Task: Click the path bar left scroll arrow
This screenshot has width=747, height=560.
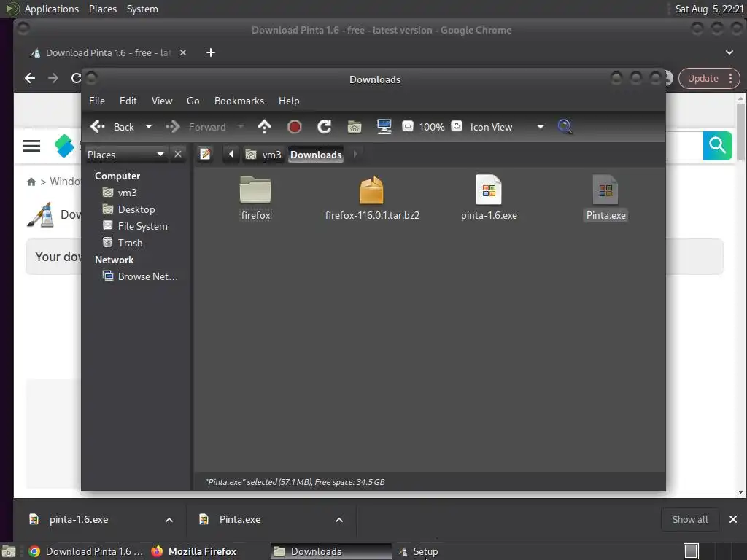Action: tap(231, 155)
